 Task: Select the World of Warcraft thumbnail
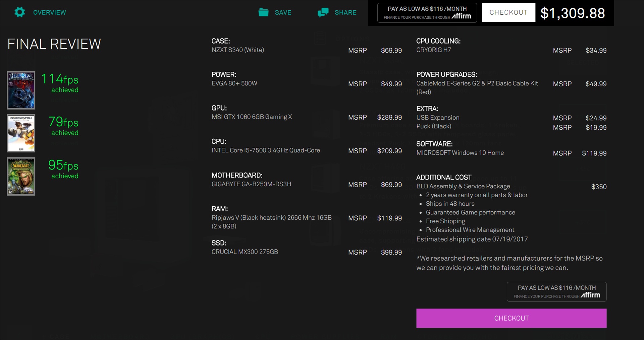(21, 176)
